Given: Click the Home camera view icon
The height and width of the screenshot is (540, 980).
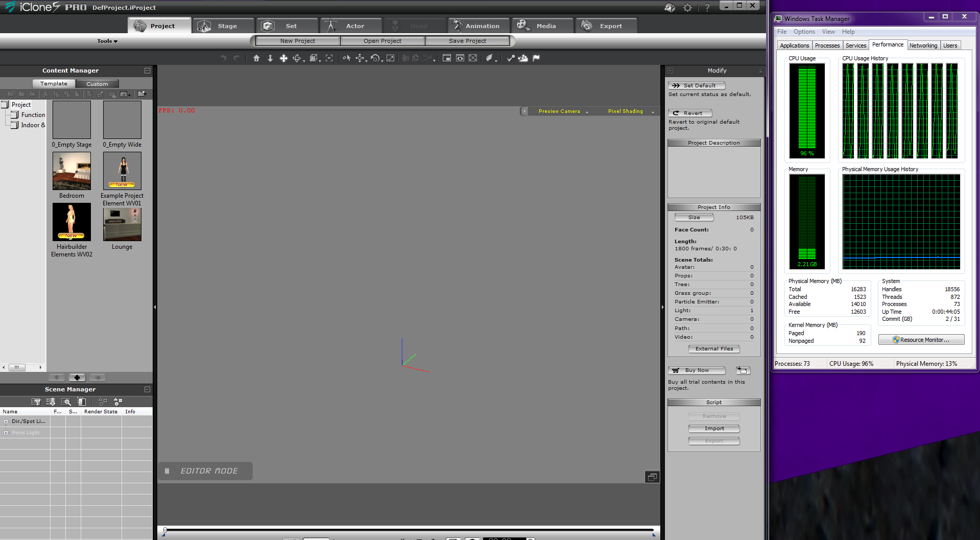Looking at the screenshot, I should pos(256,58).
